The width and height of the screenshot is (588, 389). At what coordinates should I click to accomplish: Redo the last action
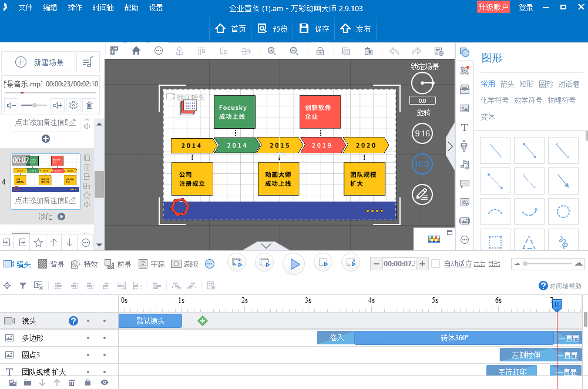[x=416, y=51]
